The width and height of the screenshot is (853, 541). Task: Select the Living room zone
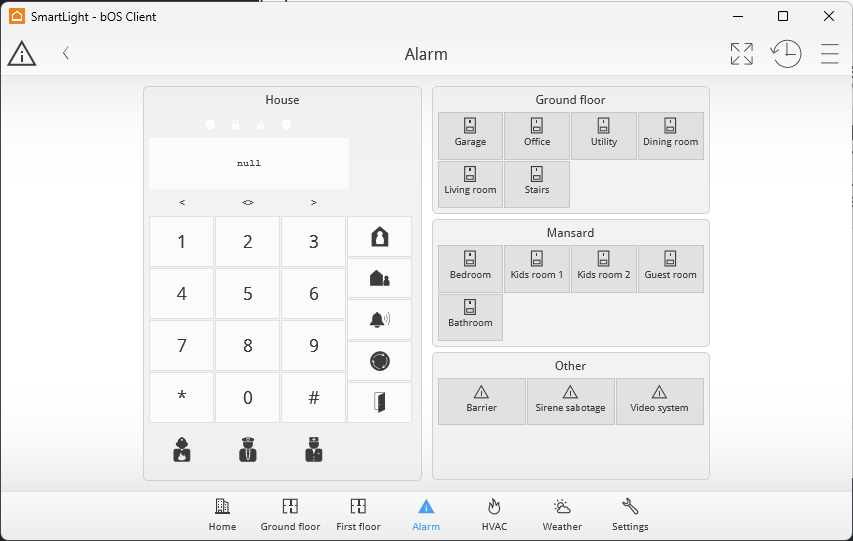tap(470, 184)
